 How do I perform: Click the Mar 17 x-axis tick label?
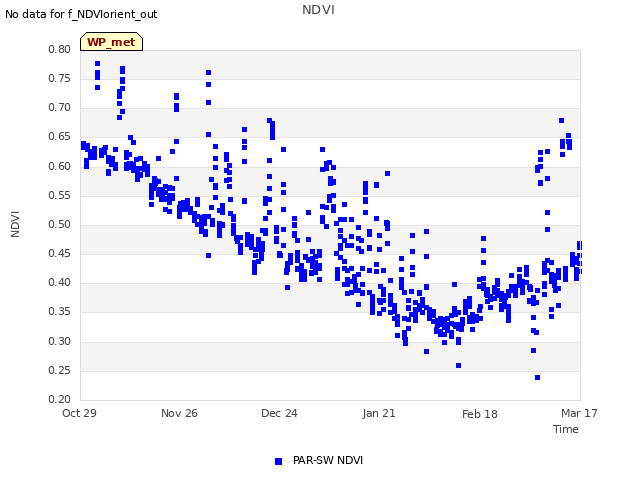(x=579, y=413)
